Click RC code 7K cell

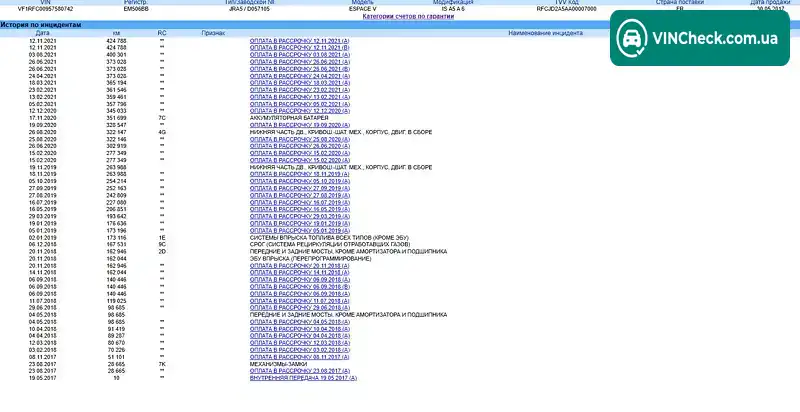click(162, 364)
